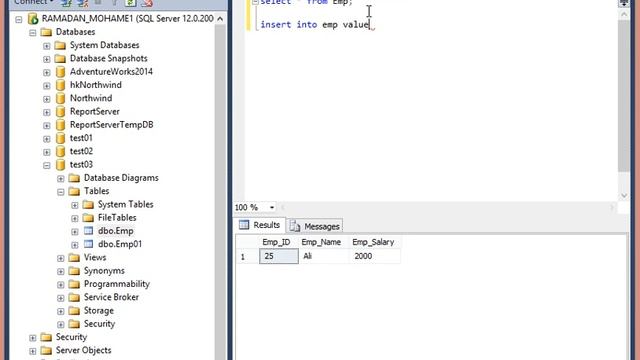Expand the hkNorthwind database node
640x360 pixels.
47,86
